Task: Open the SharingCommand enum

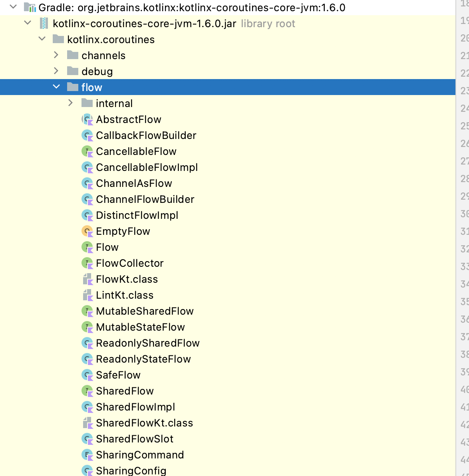Action: point(140,455)
